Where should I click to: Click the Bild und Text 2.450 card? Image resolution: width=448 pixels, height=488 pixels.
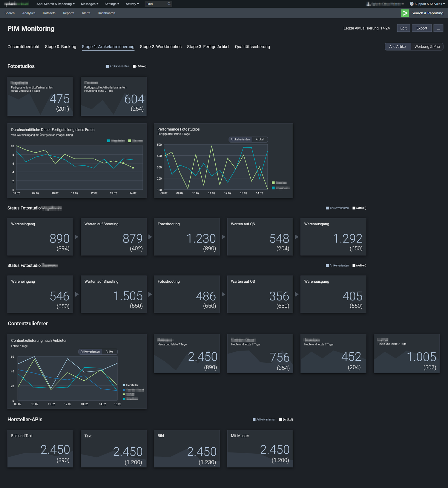click(40, 449)
